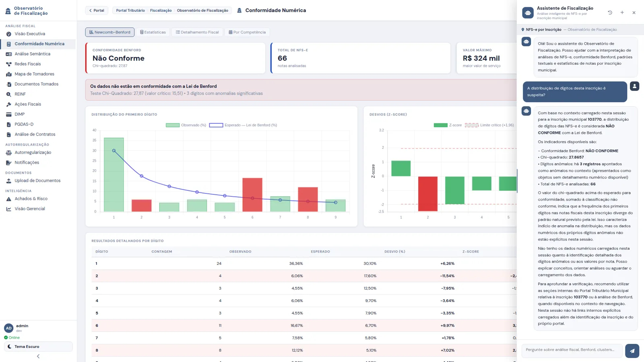
Task: Click the 36,36% observed value cell
Action: [x=296, y=264]
